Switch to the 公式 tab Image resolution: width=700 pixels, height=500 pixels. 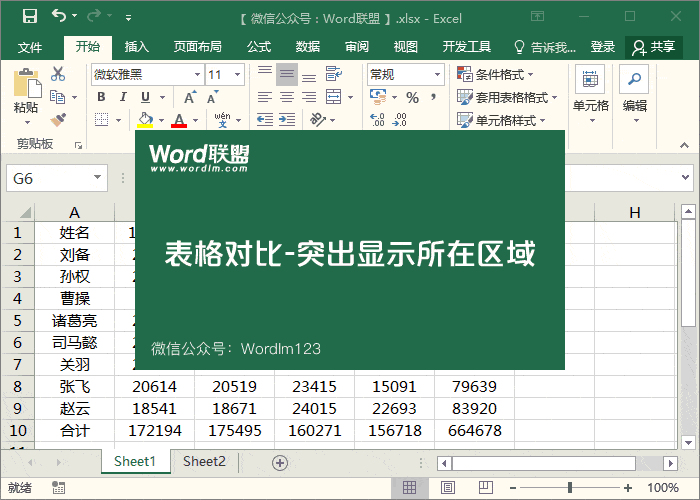tap(259, 47)
